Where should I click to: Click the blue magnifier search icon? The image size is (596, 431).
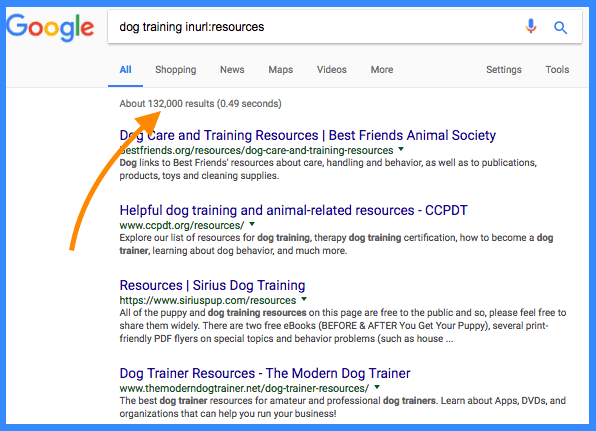(560, 27)
